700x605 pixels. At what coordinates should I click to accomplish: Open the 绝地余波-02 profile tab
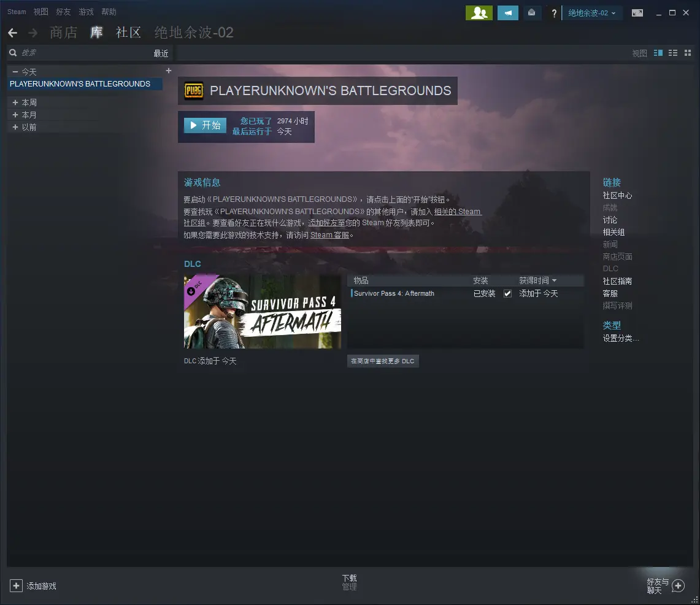(x=194, y=32)
